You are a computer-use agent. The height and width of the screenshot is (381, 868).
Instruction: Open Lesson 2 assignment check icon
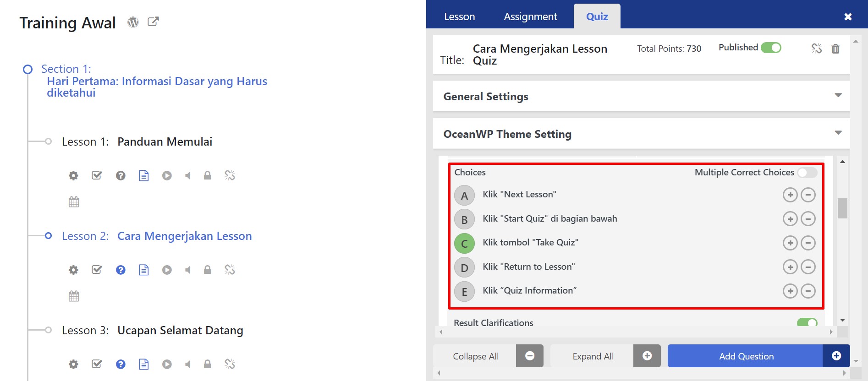click(97, 270)
